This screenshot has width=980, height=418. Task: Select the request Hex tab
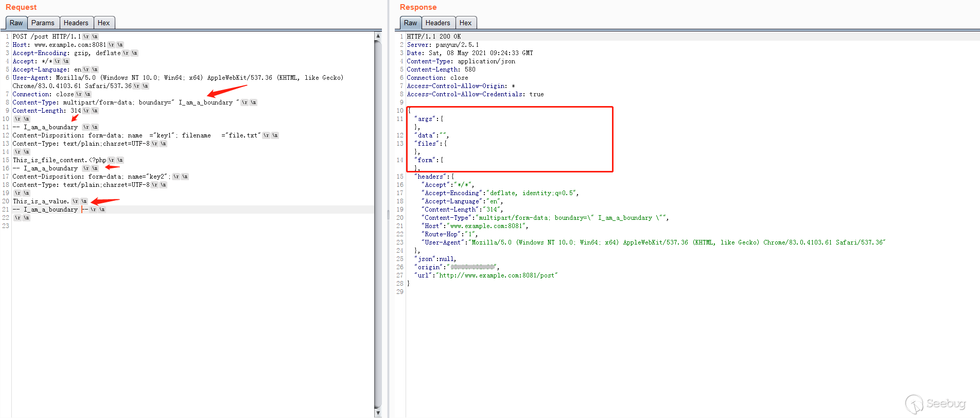point(103,23)
